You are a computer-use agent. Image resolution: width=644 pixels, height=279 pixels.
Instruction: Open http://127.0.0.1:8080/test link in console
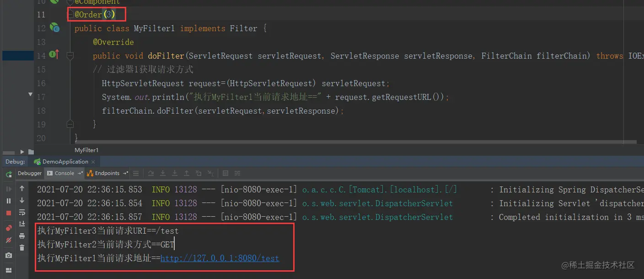point(220,258)
